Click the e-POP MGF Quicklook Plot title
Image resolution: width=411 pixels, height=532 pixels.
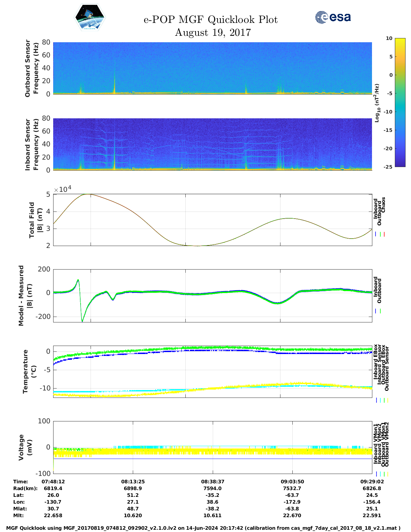click(210, 20)
